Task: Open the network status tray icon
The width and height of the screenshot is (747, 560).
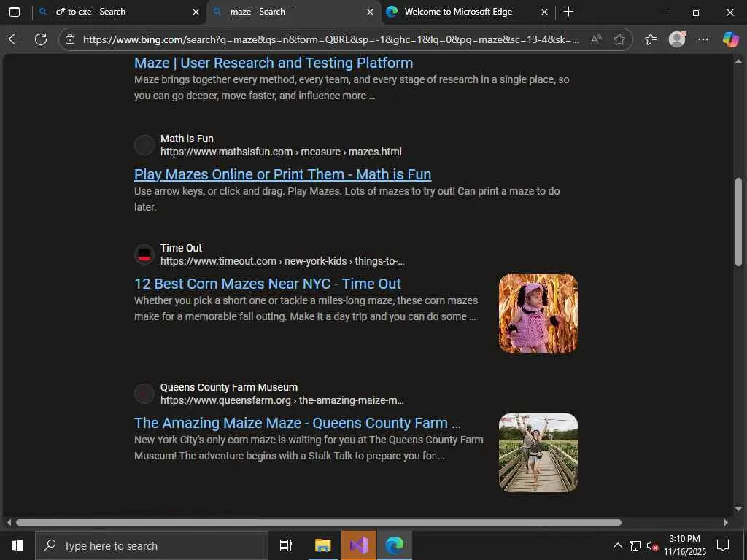Action: [635, 545]
